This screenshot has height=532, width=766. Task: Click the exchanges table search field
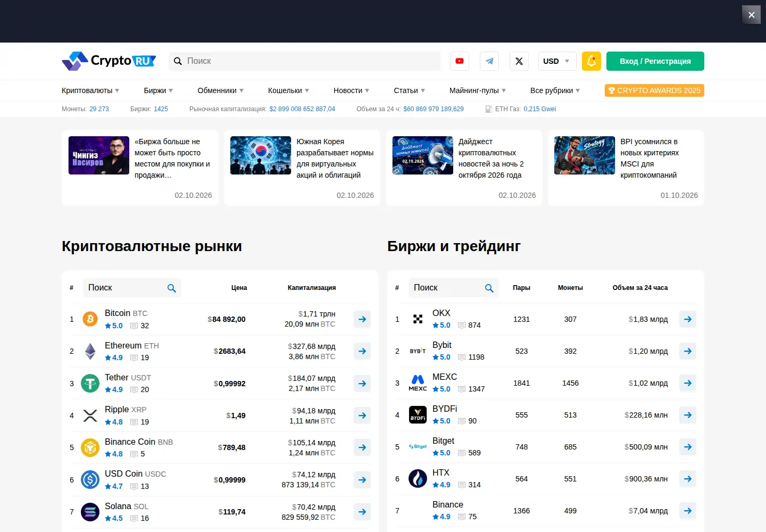(x=453, y=288)
